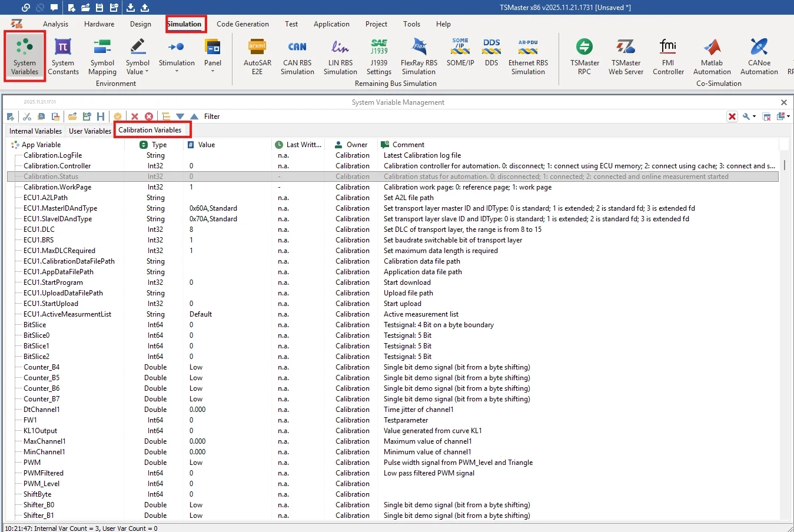Viewport: 794px width, 532px height.
Task: Click the red circle delete-all toolbar icon
Action: coord(149,117)
